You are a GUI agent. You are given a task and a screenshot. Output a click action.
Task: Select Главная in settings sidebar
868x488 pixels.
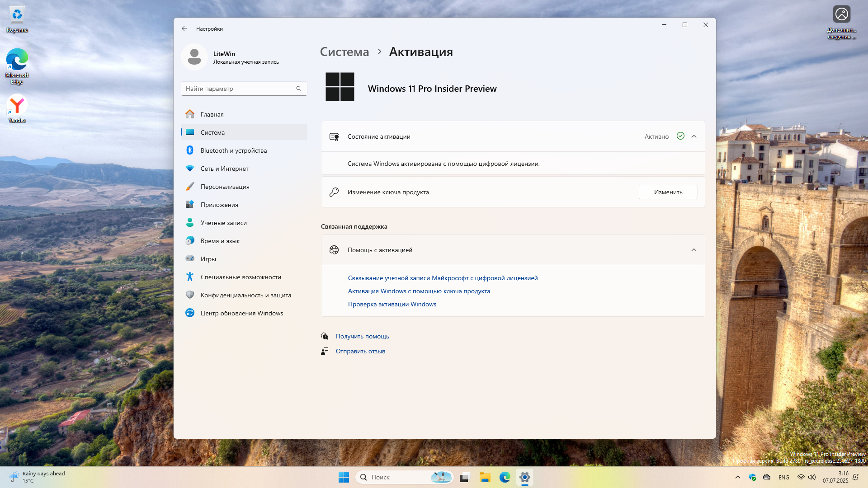pyautogui.click(x=212, y=114)
